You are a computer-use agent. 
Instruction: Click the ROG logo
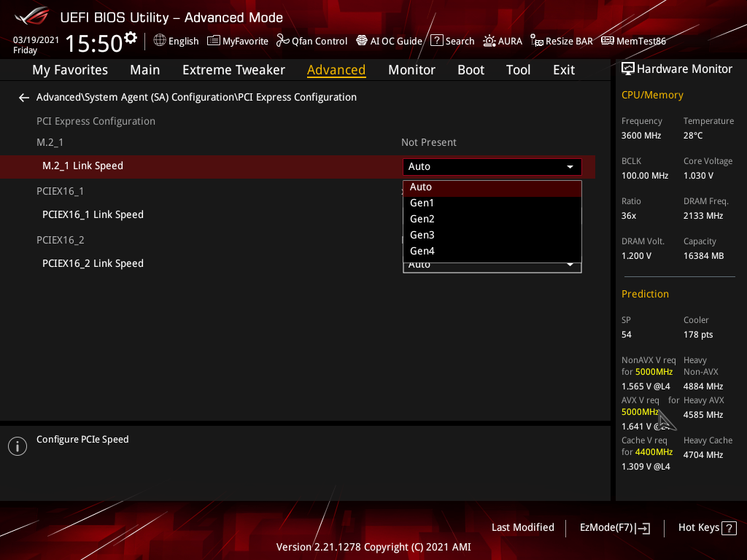click(x=31, y=16)
